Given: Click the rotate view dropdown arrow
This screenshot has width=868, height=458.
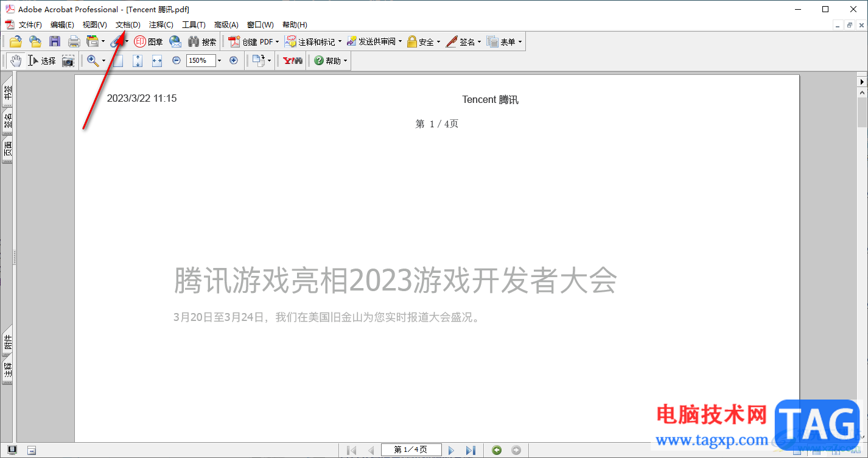Looking at the screenshot, I should pyautogui.click(x=269, y=61).
